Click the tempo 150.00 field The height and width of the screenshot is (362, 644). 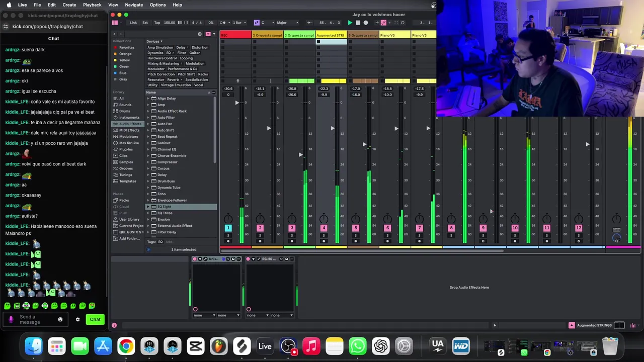(x=170, y=23)
